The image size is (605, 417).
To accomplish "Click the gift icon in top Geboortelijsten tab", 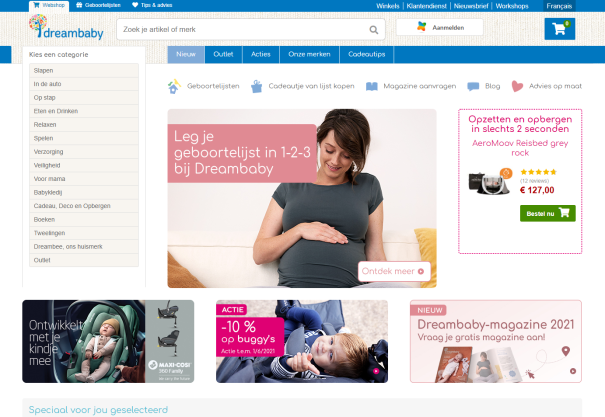I will point(79,5).
